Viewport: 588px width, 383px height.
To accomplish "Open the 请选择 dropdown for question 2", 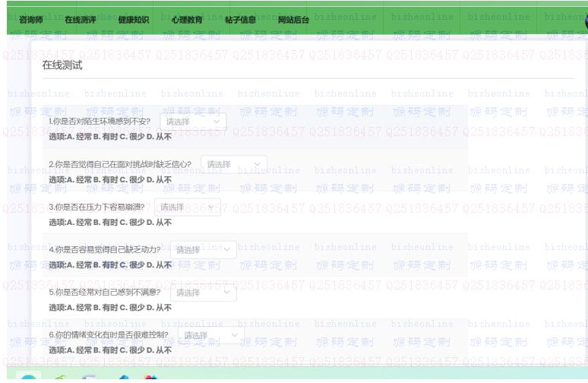I will [x=234, y=164].
